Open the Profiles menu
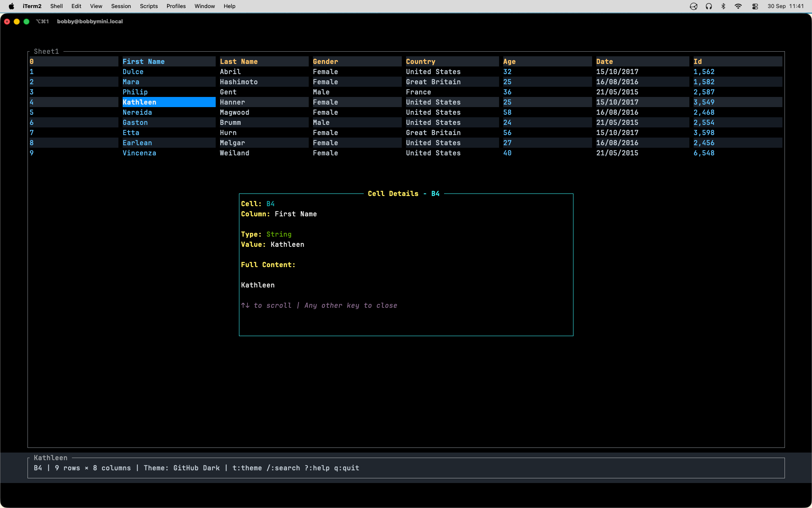Viewport: 812px width, 508px height. 176,6
